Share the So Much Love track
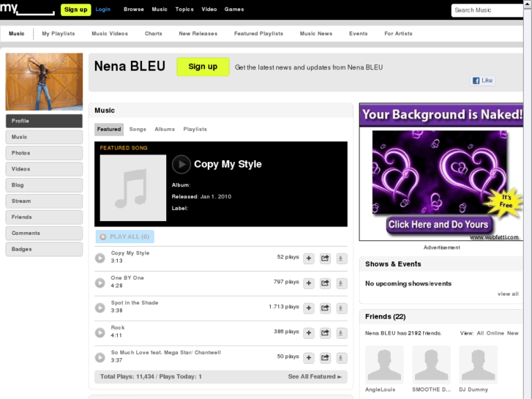Viewport: 532px width, 399px height. coord(325,357)
